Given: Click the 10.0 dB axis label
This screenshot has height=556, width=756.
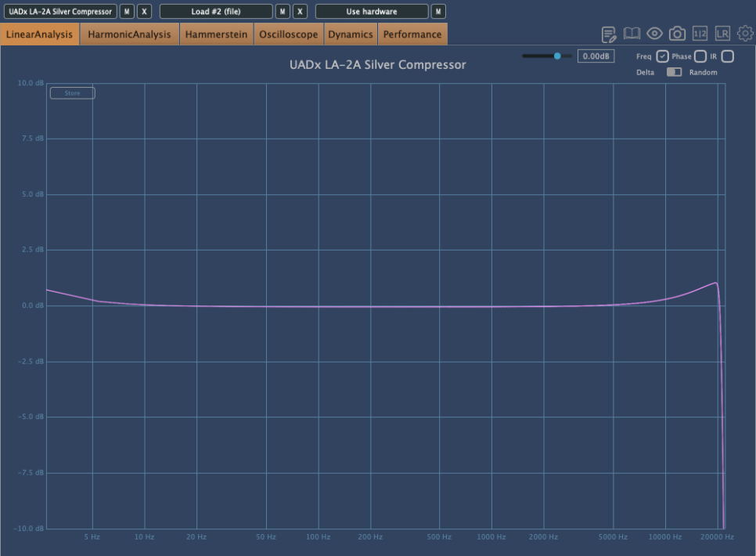Looking at the screenshot, I should pos(31,83).
